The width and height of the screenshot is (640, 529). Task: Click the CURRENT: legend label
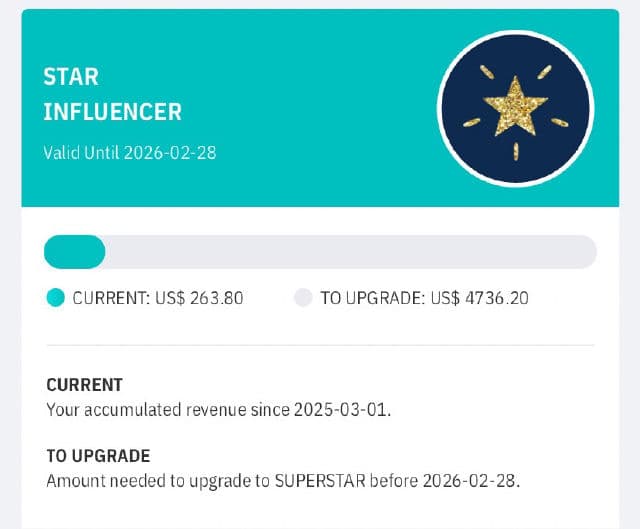tap(110, 297)
